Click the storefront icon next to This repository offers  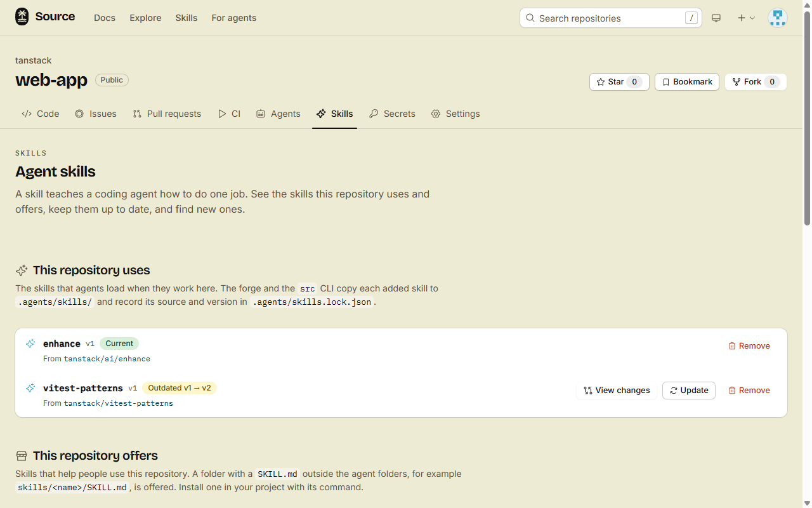point(22,456)
